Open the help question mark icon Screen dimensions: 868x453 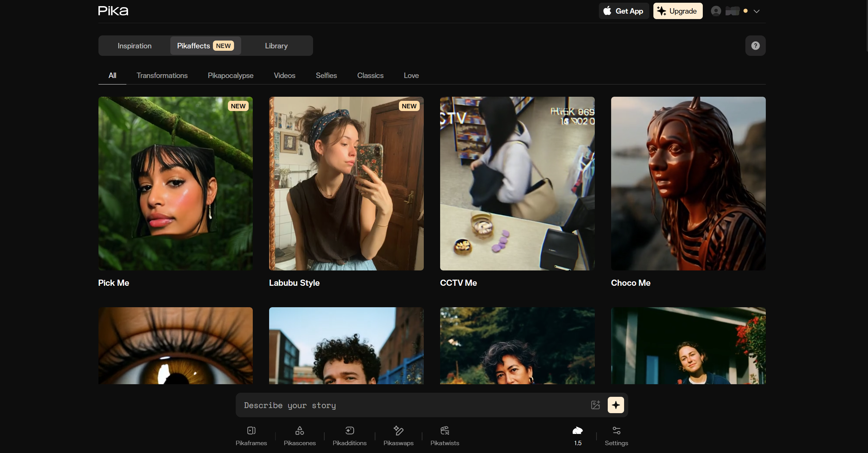pyautogui.click(x=755, y=46)
